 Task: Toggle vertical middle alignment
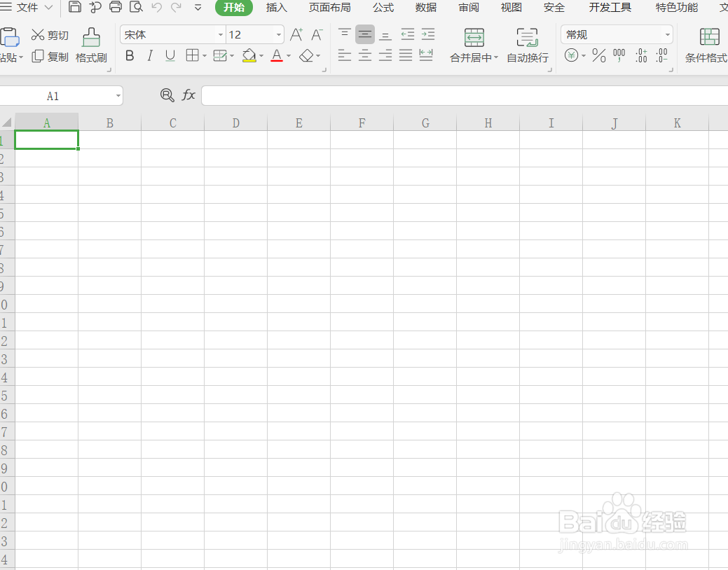pyautogui.click(x=365, y=35)
